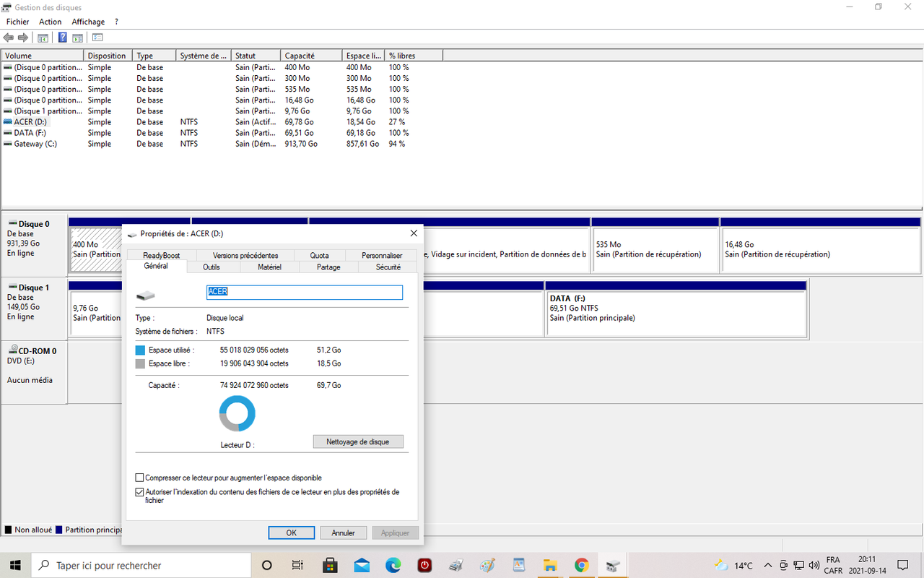Select the 16,48 Go recovery partition block
Image resolution: width=924 pixels, height=578 pixels.
[821, 246]
